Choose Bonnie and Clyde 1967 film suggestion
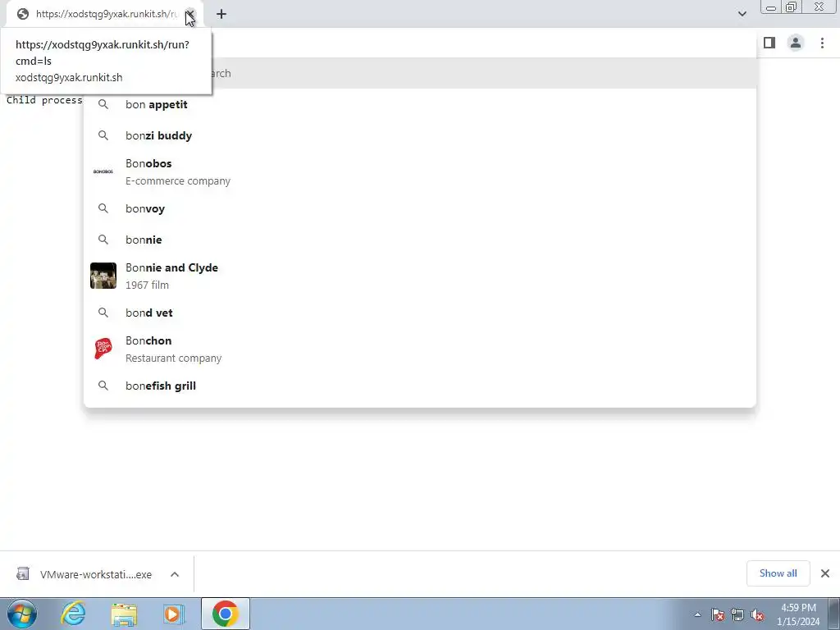Image resolution: width=840 pixels, height=630 pixels. click(420, 276)
